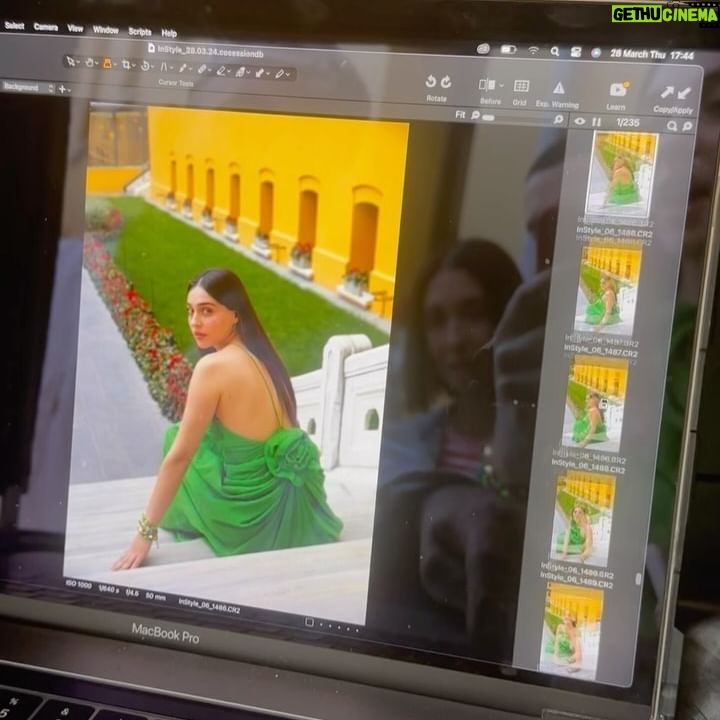Screen dimensions: 720x720
Task: Select the pencil Annotations cursor tool
Action: (x=279, y=73)
